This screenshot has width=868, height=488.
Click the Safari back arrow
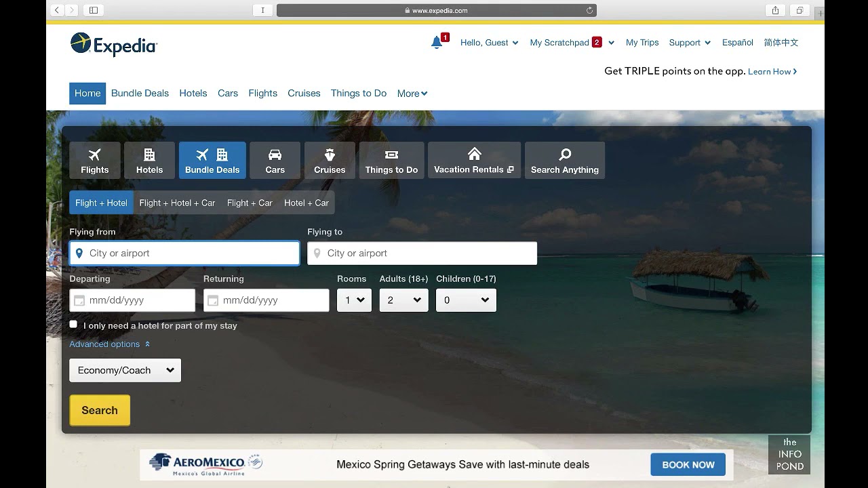pyautogui.click(x=58, y=10)
